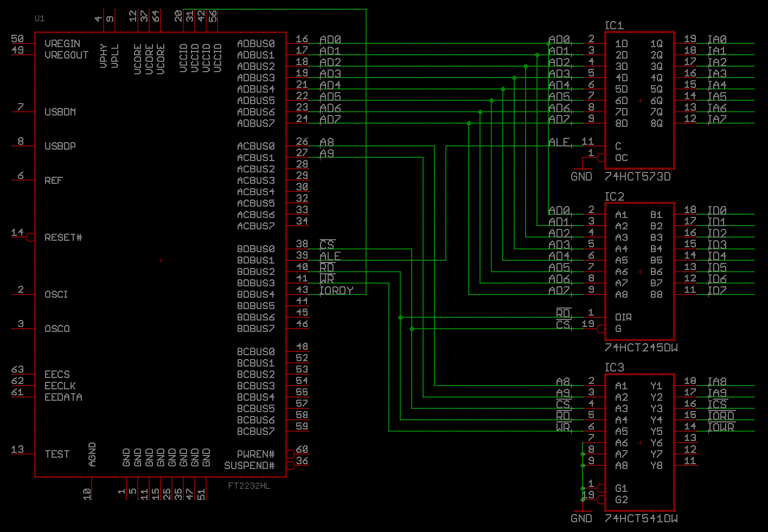This screenshot has width=768, height=532.
Task: Click the OSCI pin label
Action: pos(56,294)
